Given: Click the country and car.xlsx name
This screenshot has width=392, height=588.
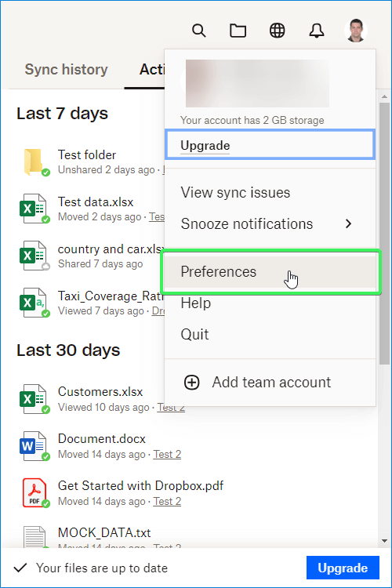Looking at the screenshot, I should pyautogui.click(x=111, y=249).
